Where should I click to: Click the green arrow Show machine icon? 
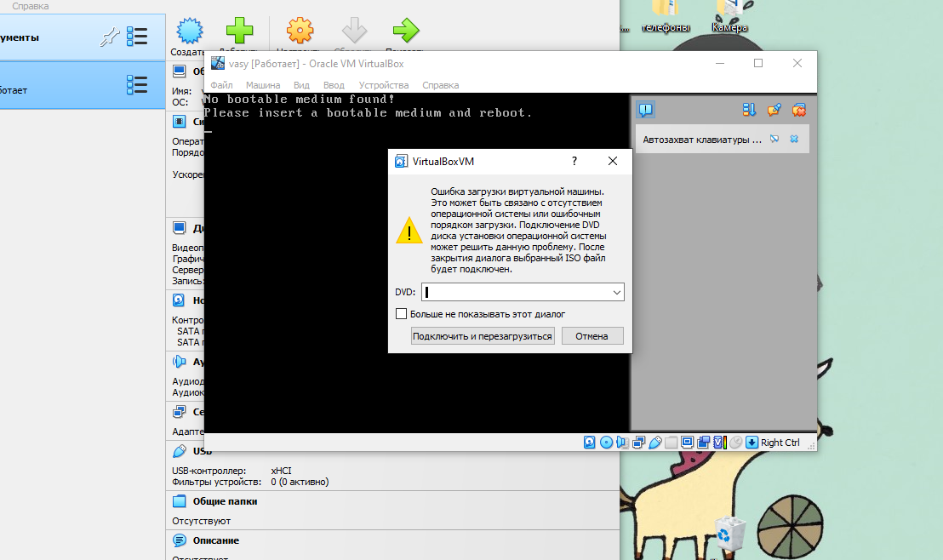(x=405, y=31)
